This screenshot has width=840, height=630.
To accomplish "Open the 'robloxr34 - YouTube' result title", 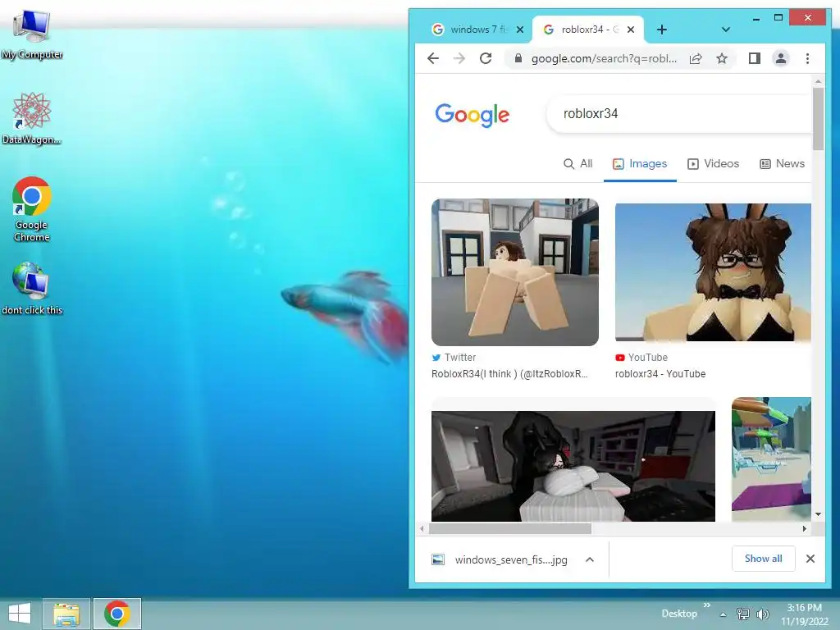I will (660, 374).
